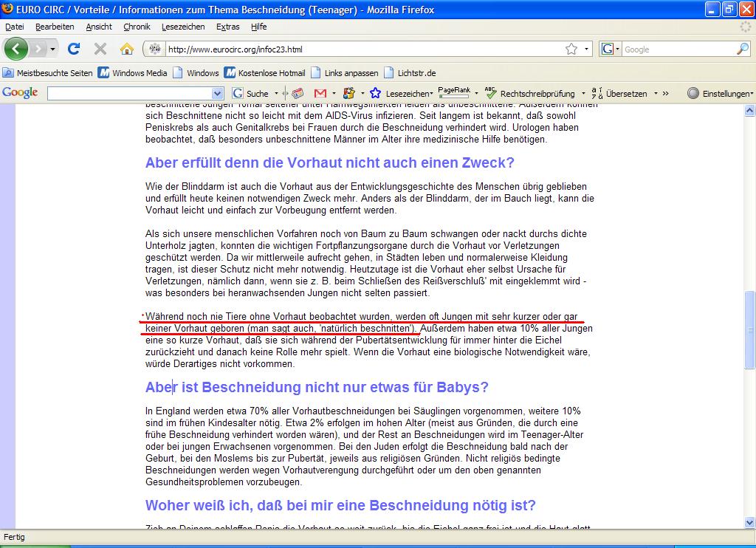This screenshot has height=548, width=756.
Task: Run Rechtschreibprüfung spell check
Action: click(530, 94)
